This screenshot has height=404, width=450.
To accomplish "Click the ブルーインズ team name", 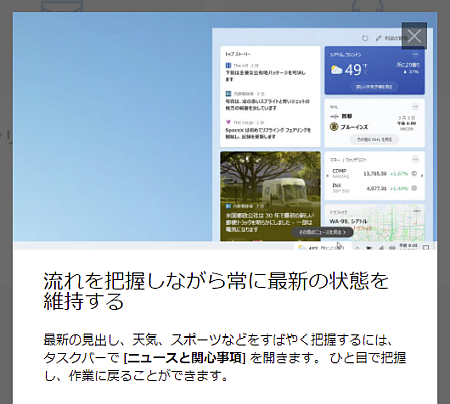I will 354,127.
